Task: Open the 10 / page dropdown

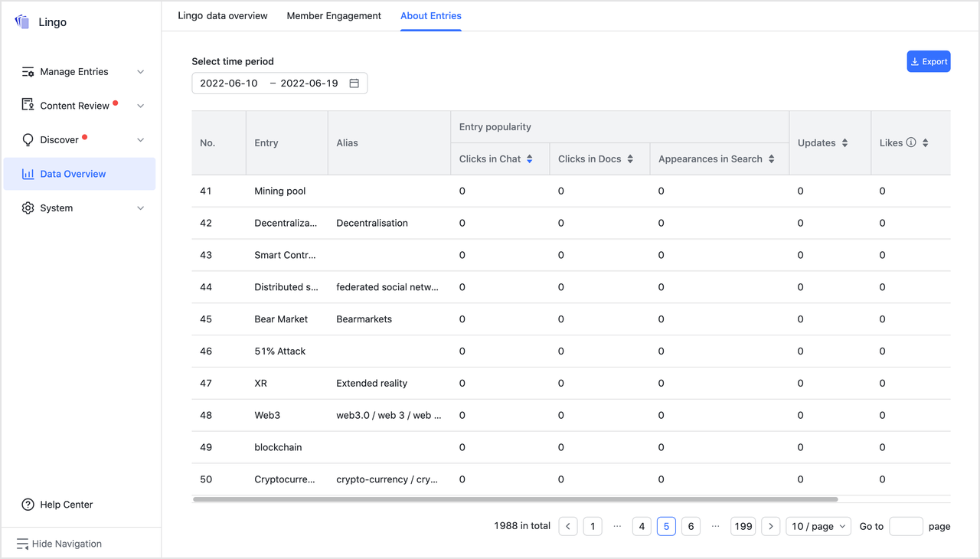Action: (818, 526)
